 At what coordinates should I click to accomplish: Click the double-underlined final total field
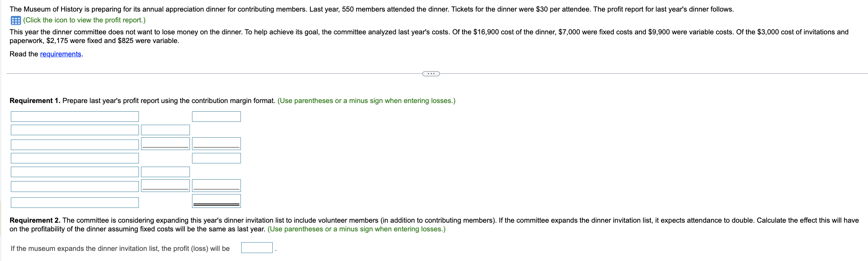(x=216, y=201)
